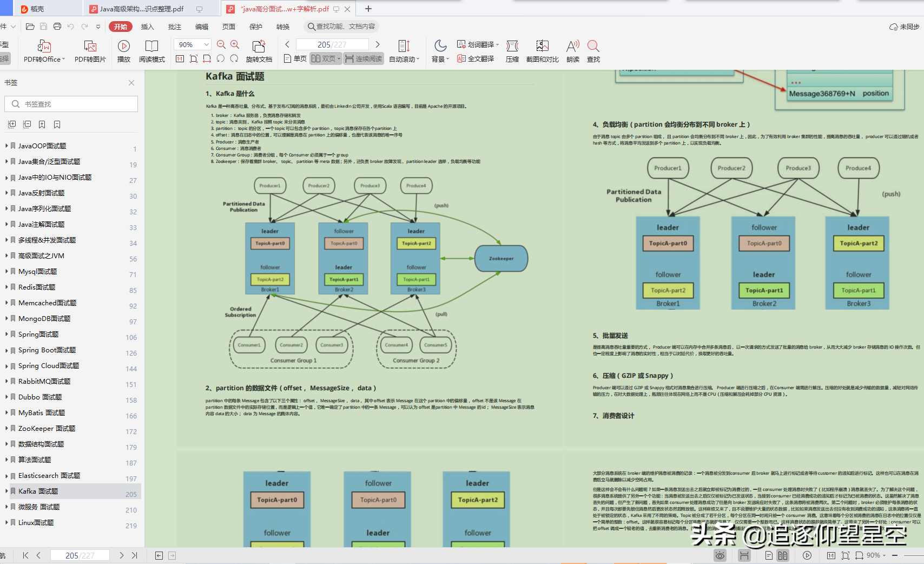Viewport: 924px width, 564px height.
Task: Click status bar zoom minus button
Action: click(x=895, y=555)
